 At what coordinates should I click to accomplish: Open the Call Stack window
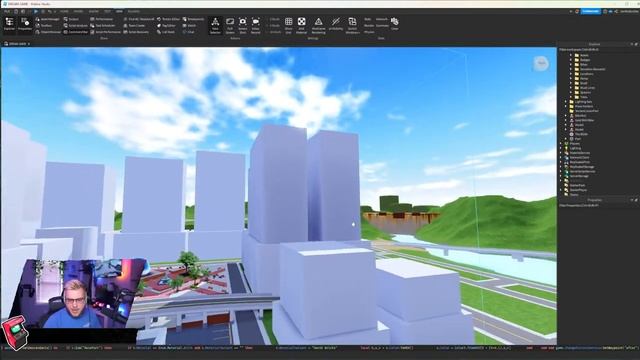click(x=166, y=31)
